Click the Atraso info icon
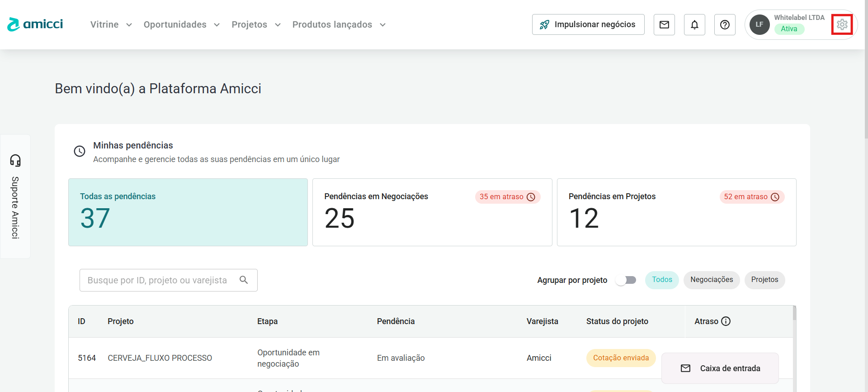 pyautogui.click(x=726, y=321)
